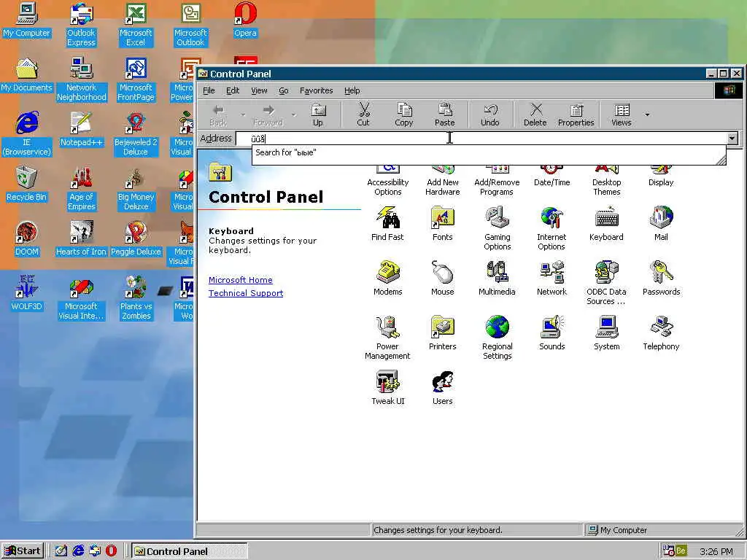Select the DOOM desktop shortcut
Screen dimensions: 747x560
[x=26, y=239]
